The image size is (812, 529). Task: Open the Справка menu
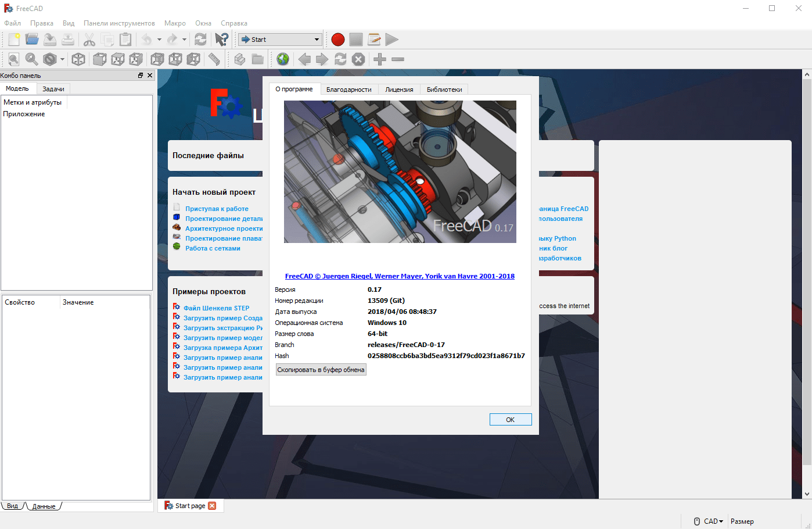(x=234, y=23)
